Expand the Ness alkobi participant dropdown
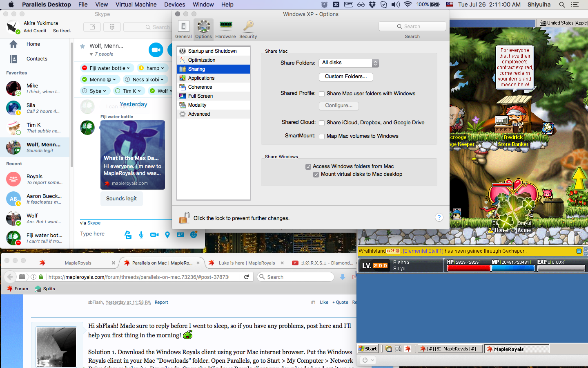Image resolution: width=588 pixels, height=368 pixels. click(162, 80)
